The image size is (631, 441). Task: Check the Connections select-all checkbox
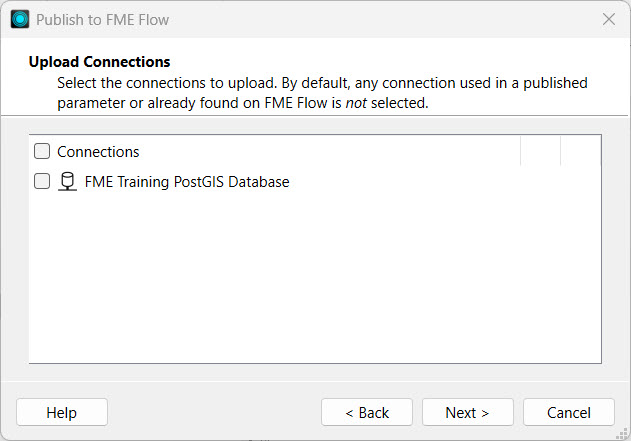coord(42,152)
